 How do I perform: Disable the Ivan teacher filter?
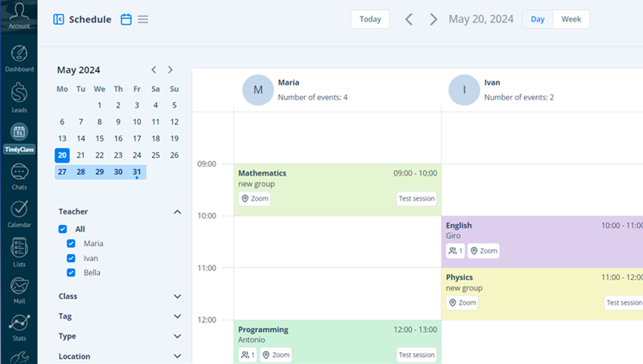71,258
